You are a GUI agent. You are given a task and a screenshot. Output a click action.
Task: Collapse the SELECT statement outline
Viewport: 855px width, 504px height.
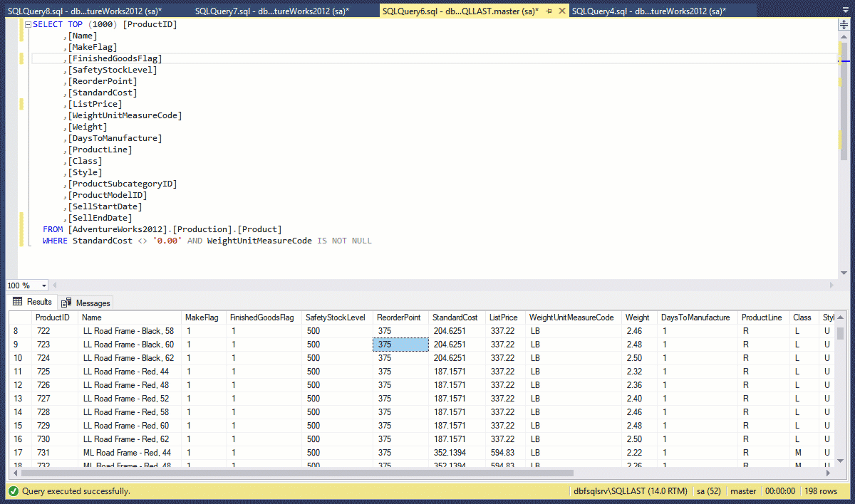pos(28,24)
